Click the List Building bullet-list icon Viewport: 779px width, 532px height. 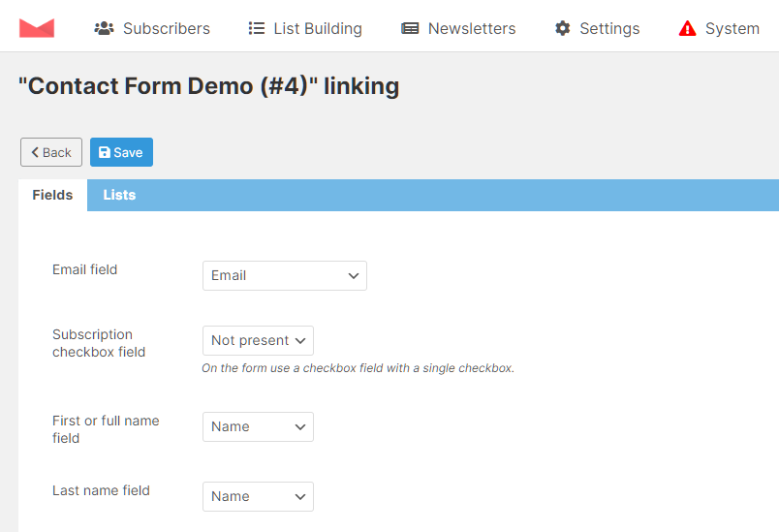point(257,28)
